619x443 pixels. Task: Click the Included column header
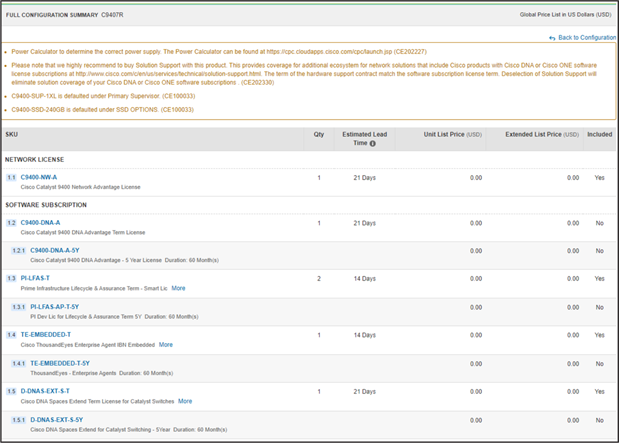pyautogui.click(x=599, y=134)
